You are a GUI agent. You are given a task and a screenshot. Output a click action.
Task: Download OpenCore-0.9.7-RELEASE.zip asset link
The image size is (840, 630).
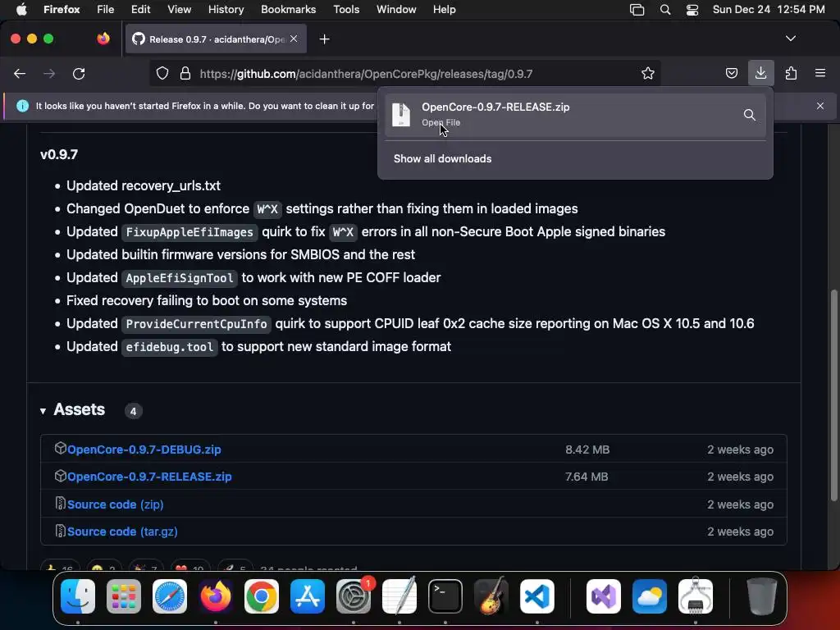[x=149, y=477]
